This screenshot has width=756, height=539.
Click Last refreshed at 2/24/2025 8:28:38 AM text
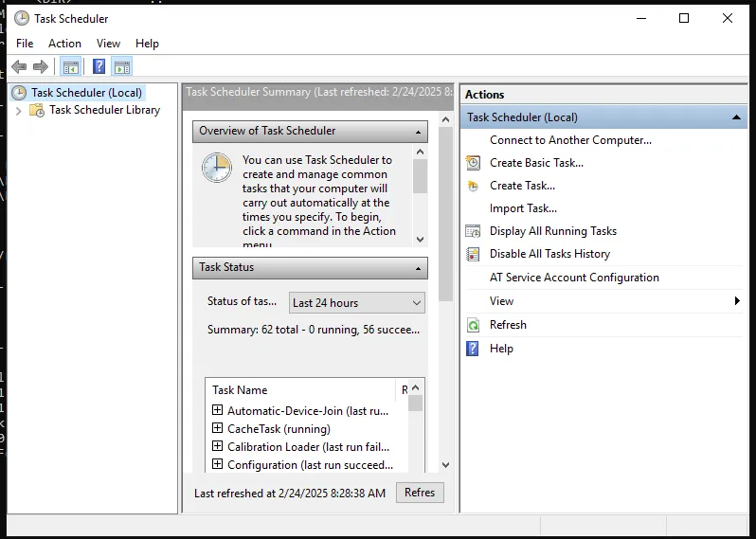click(290, 494)
